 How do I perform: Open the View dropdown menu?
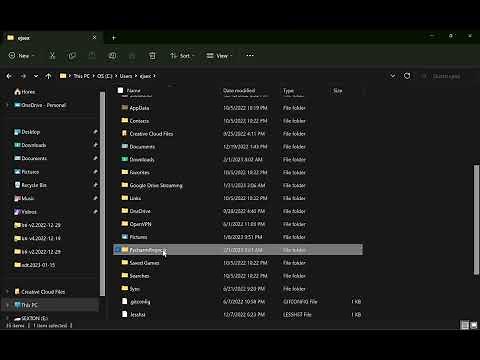(219, 56)
